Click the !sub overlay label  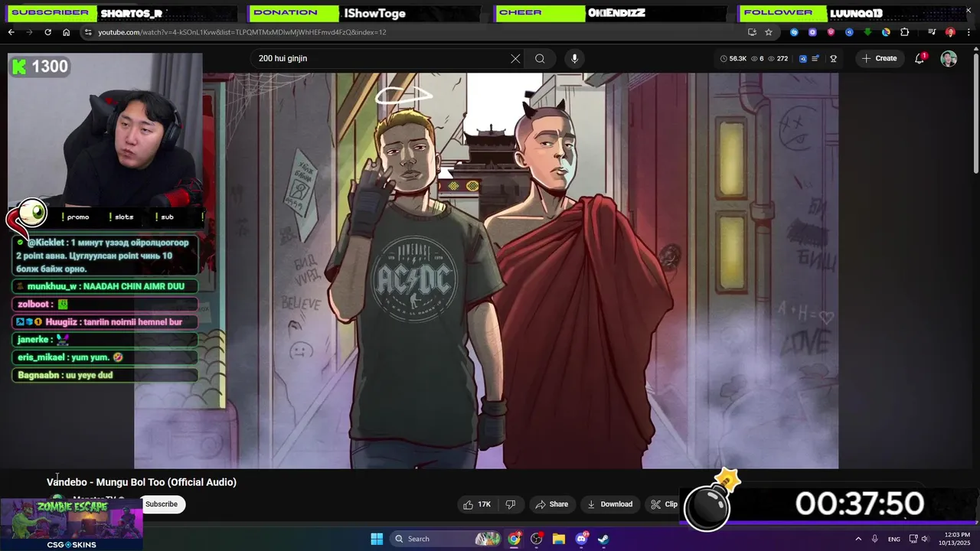tap(165, 217)
